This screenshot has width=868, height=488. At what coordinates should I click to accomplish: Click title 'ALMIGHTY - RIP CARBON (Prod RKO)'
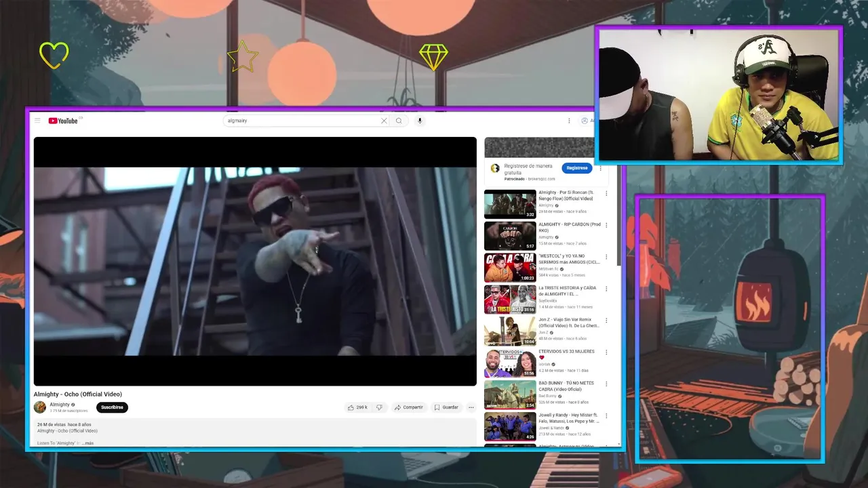(x=570, y=227)
